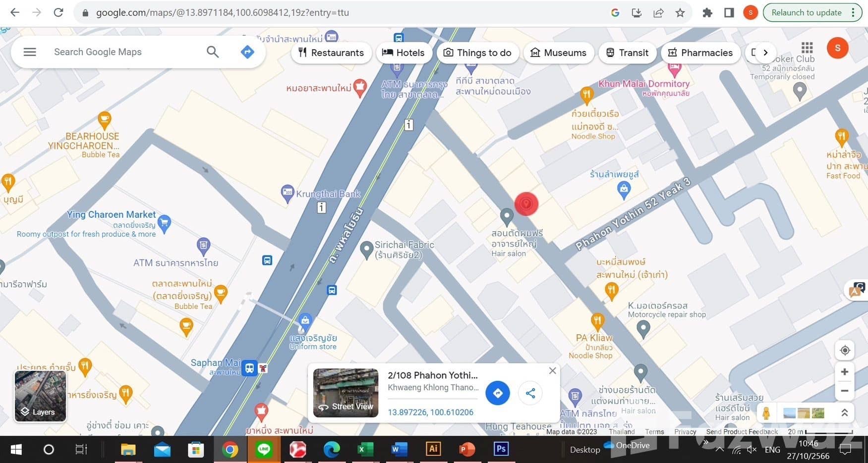The width and height of the screenshot is (868, 463).
Task: Click the share icon in location card
Action: pyautogui.click(x=530, y=393)
